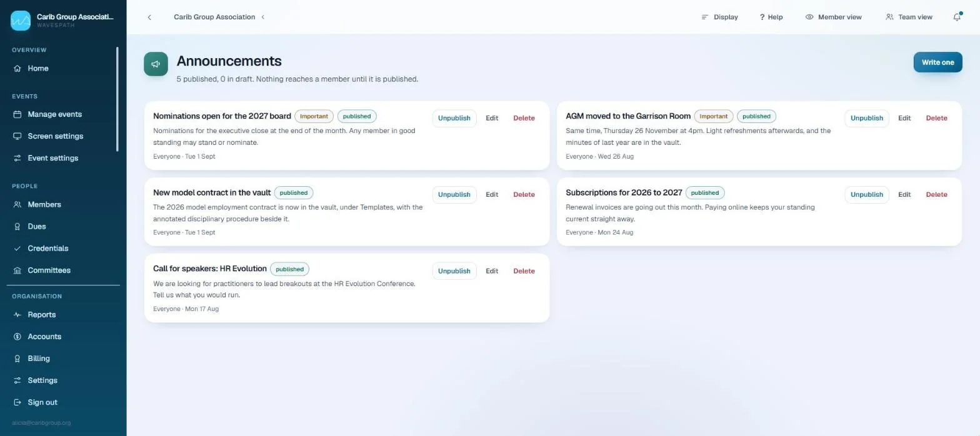Click the Event settings sliders icon

[17, 158]
